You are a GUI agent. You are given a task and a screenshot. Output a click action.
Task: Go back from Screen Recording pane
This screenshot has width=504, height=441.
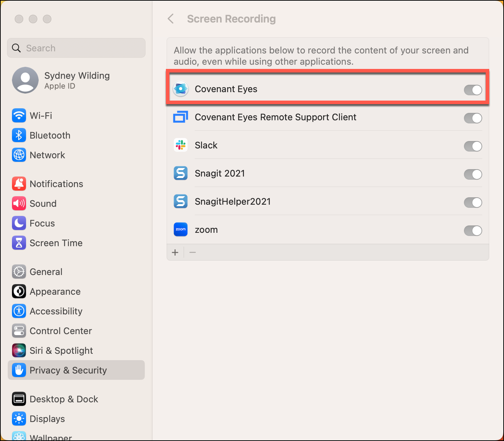click(171, 19)
